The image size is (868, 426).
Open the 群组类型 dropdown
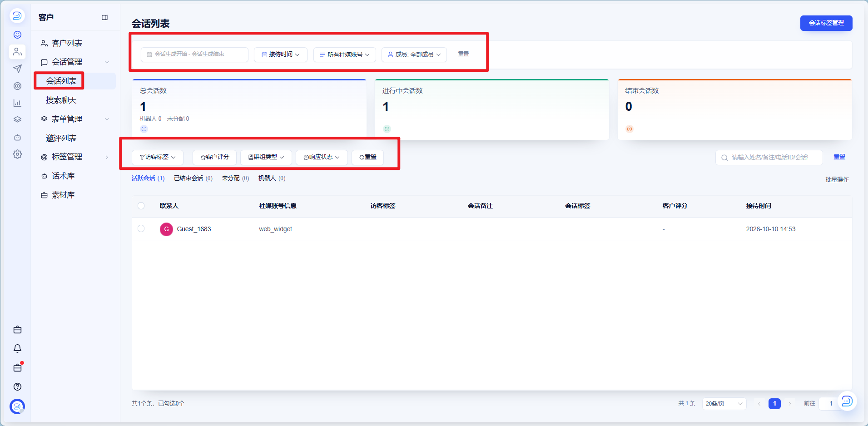tap(266, 157)
